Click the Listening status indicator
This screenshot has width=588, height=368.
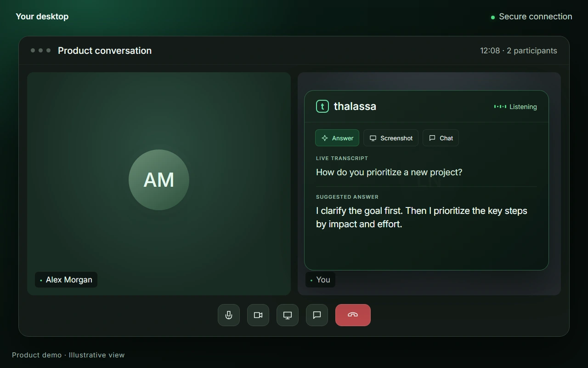click(x=515, y=107)
